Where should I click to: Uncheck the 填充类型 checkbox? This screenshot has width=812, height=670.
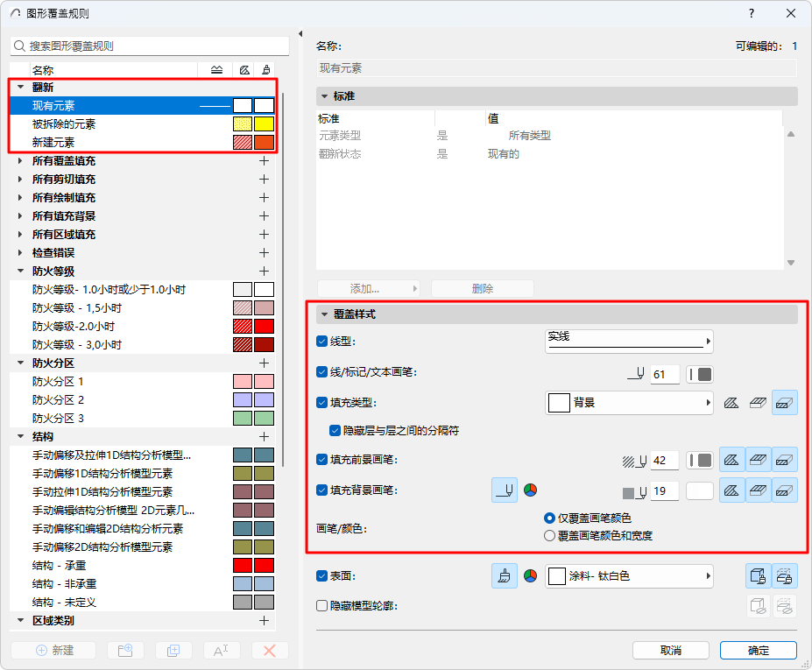click(x=322, y=402)
